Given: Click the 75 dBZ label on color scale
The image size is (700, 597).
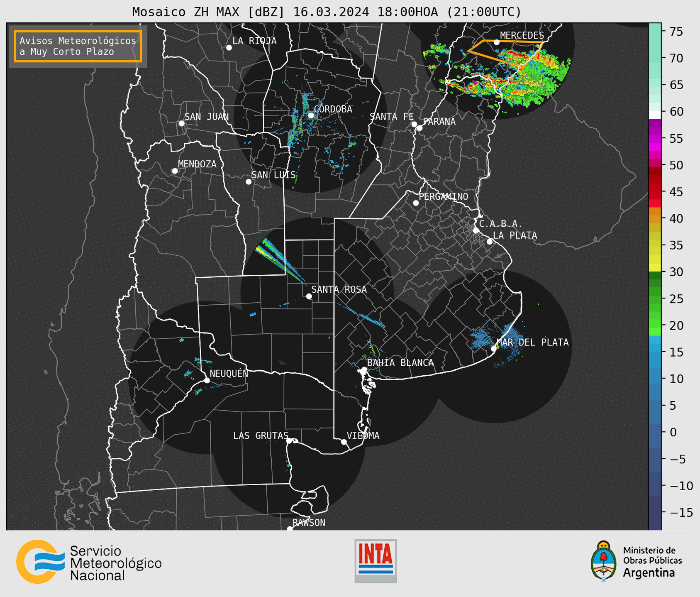Looking at the screenshot, I should [676, 32].
